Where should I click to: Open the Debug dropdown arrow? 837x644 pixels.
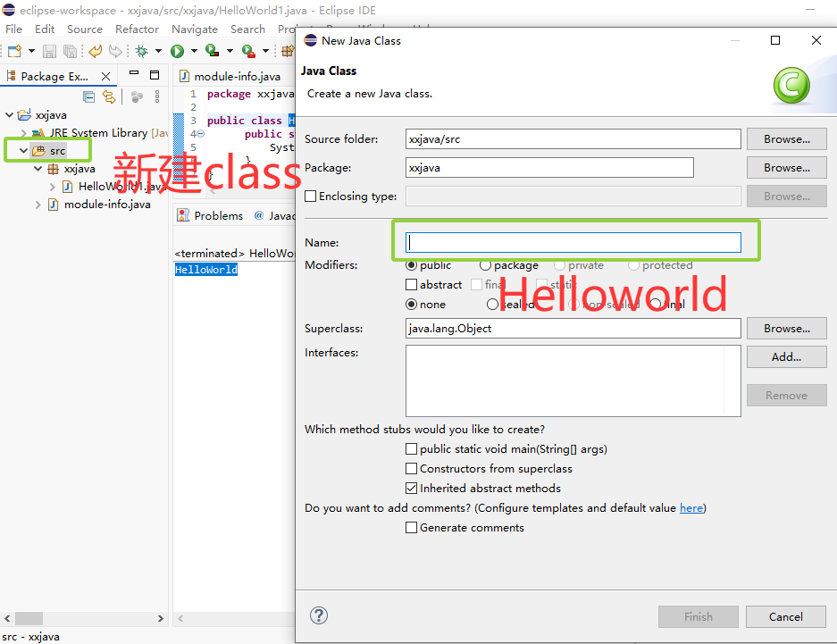click(158, 51)
